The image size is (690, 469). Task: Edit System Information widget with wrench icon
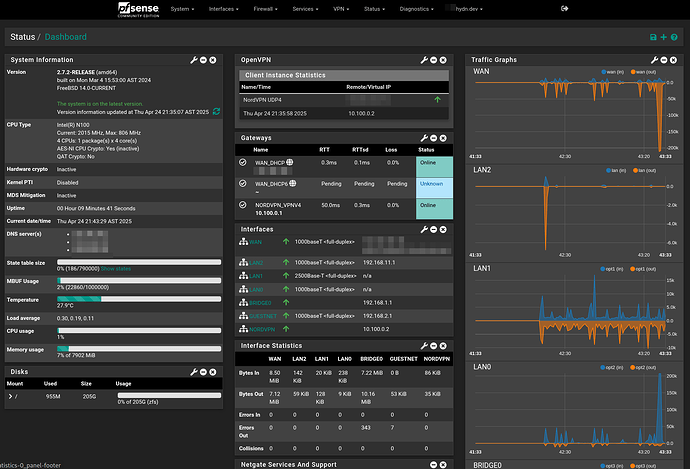[194, 60]
